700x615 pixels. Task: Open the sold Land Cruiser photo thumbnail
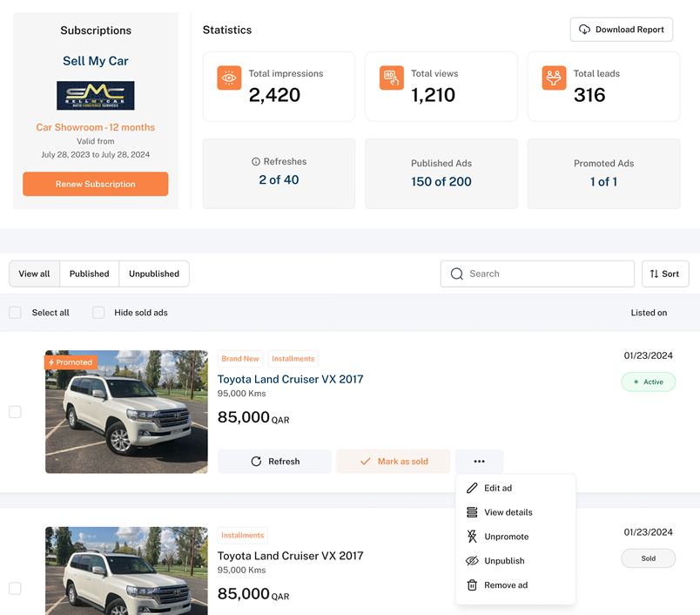tap(126, 571)
